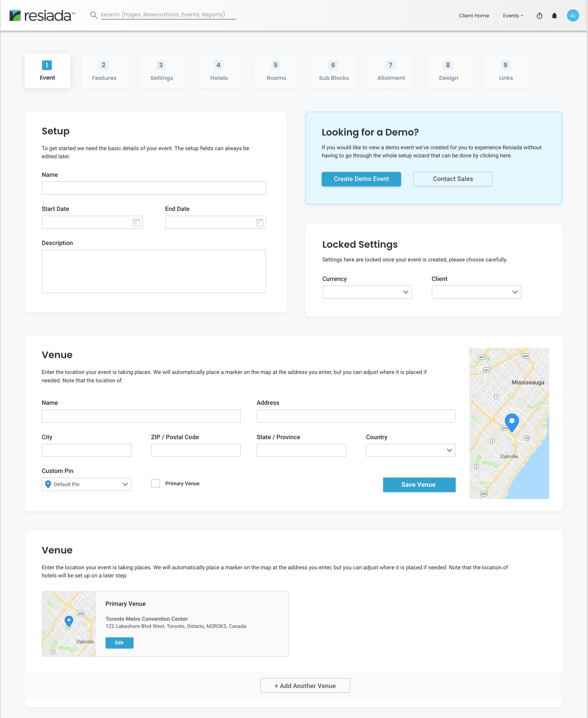Open the Custom Pin Default Pin dropdown
Screen dimensions: 588x718
click(x=86, y=484)
